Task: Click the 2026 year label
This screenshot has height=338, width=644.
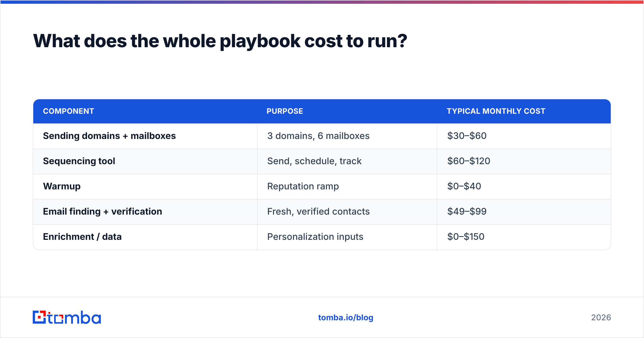Action: 601,318
